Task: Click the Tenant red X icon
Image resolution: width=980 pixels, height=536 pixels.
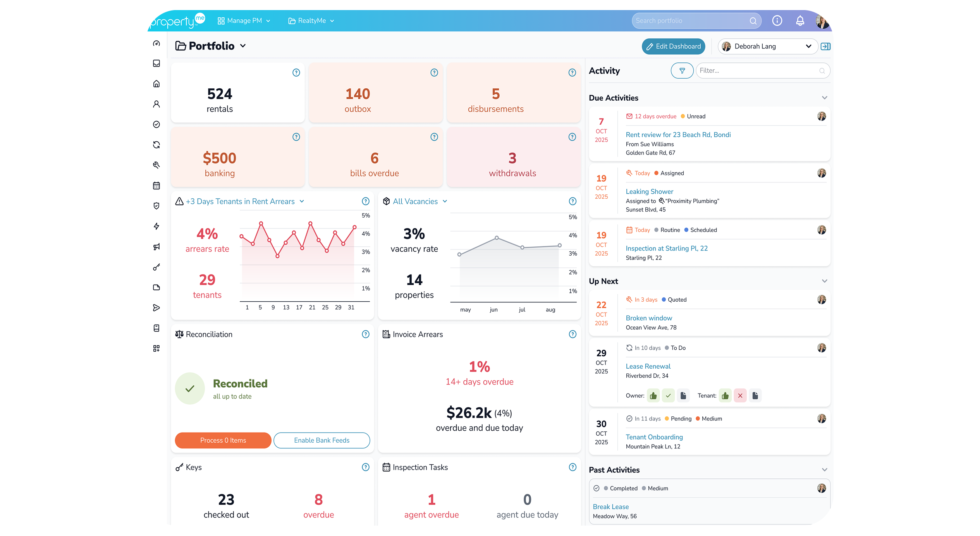Action: (x=740, y=396)
